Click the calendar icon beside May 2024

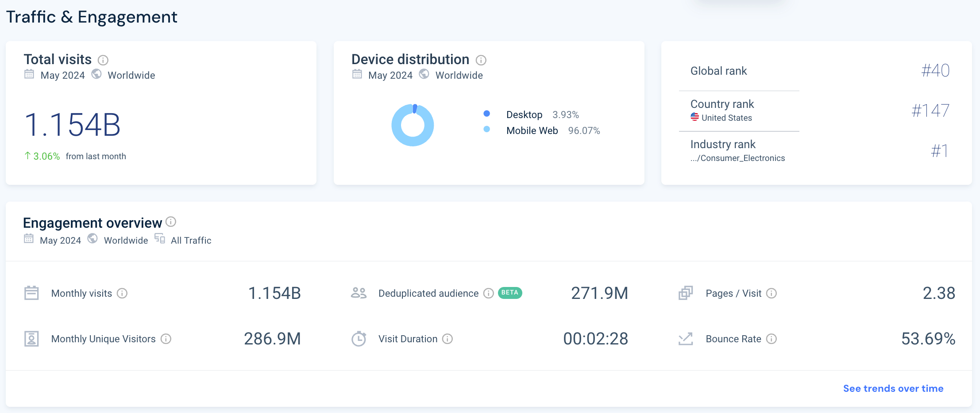click(29, 75)
